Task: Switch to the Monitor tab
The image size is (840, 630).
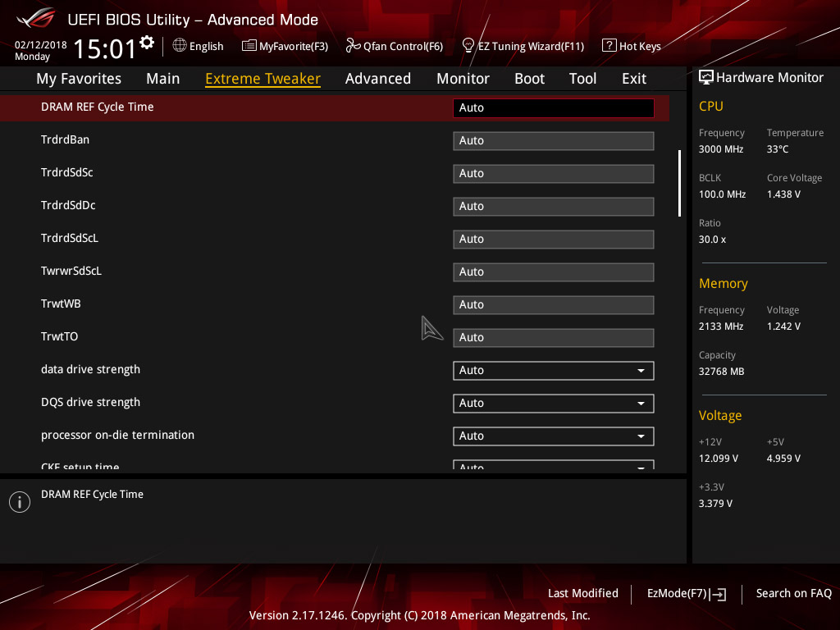Action: [x=463, y=79]
